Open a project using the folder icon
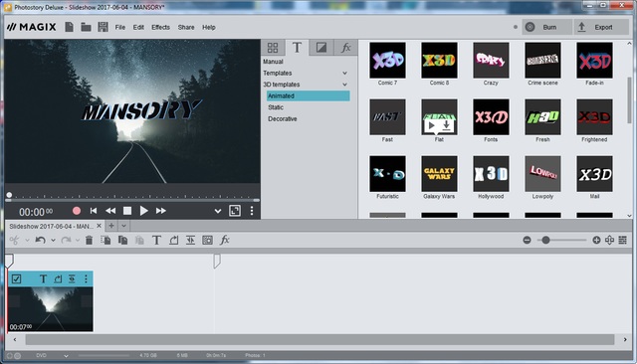Screen dimensions: 637x364 click(x=86, y=27)
